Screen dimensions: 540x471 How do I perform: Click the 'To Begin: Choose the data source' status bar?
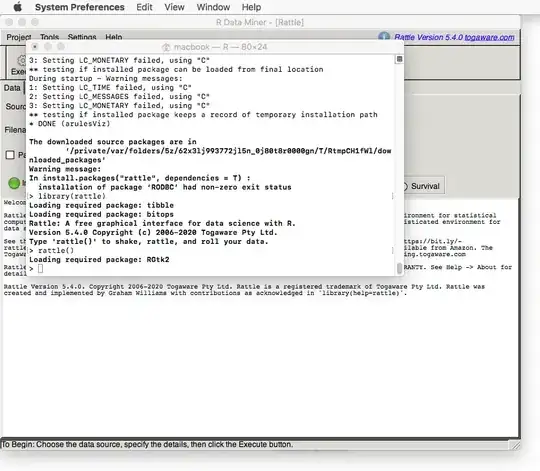(x=147, y=444)
